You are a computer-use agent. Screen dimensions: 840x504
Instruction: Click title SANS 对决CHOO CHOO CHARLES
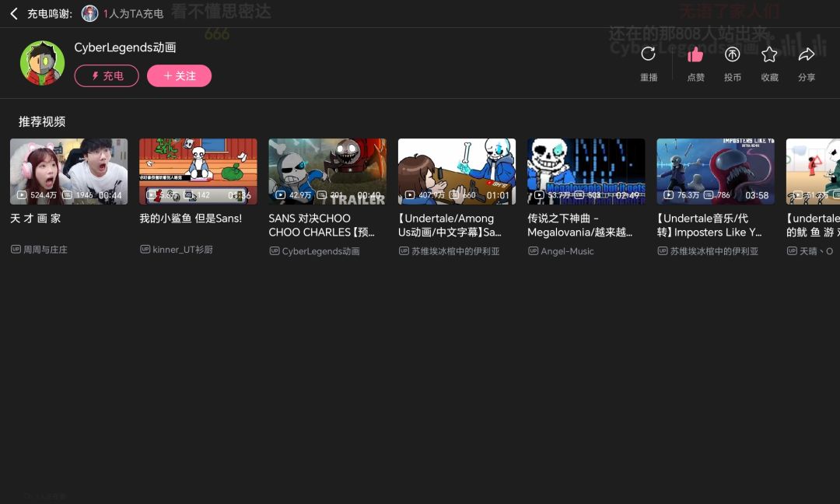321,226
